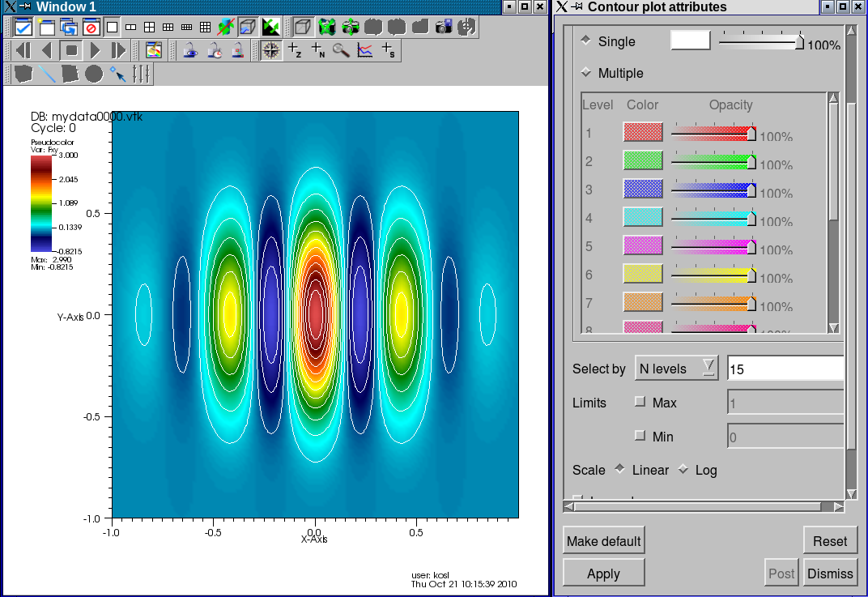Enable the Min limit checkbox
The image size is (868, 597).
click(640, 436)
